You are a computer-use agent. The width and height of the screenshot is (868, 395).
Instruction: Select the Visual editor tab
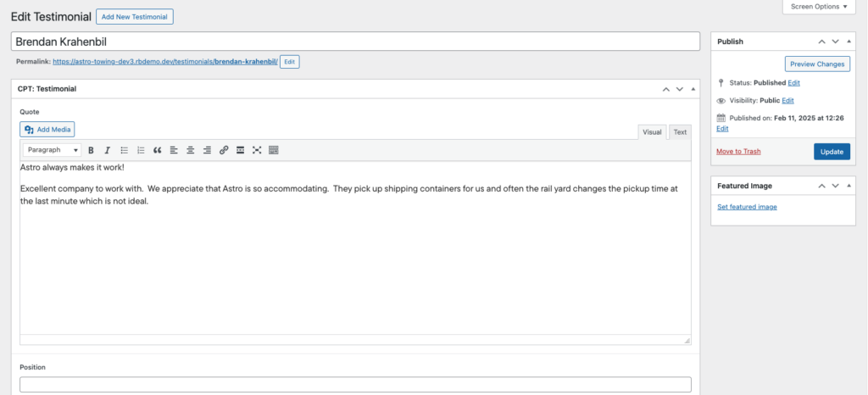tap(652, 132)
